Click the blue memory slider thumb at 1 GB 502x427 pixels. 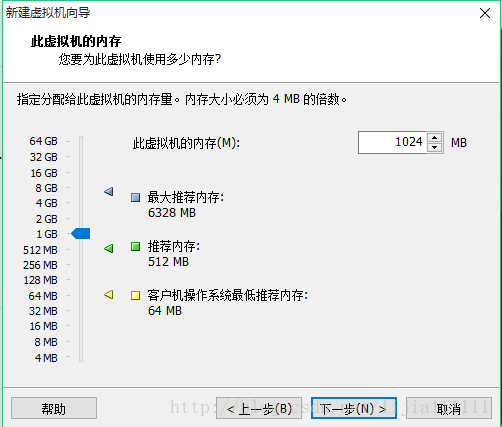click(81, 234)
